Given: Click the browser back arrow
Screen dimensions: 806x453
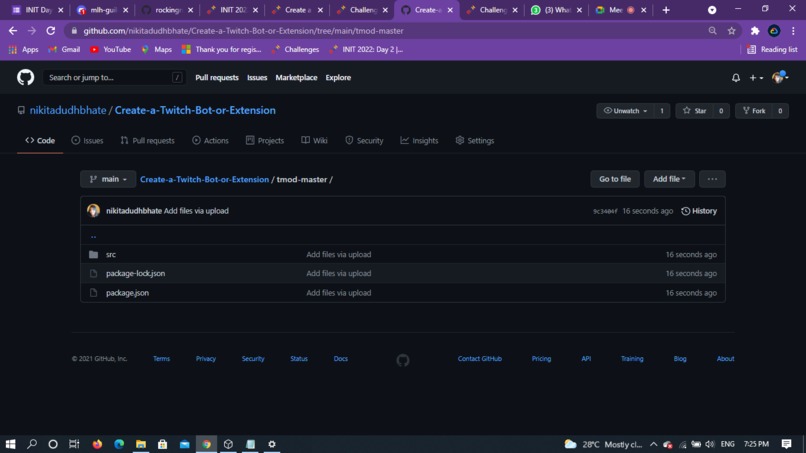Looking at the screenshot, I should (13, 31).
